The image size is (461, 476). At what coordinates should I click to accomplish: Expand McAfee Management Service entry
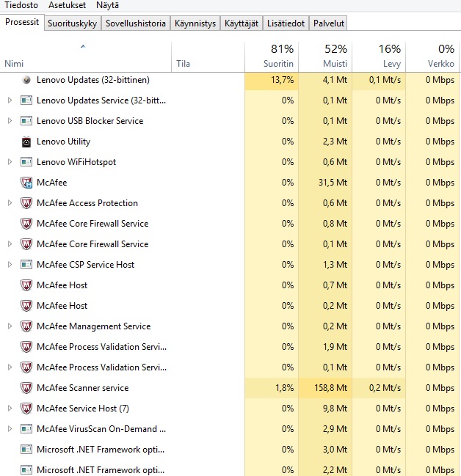coord(10,326)
